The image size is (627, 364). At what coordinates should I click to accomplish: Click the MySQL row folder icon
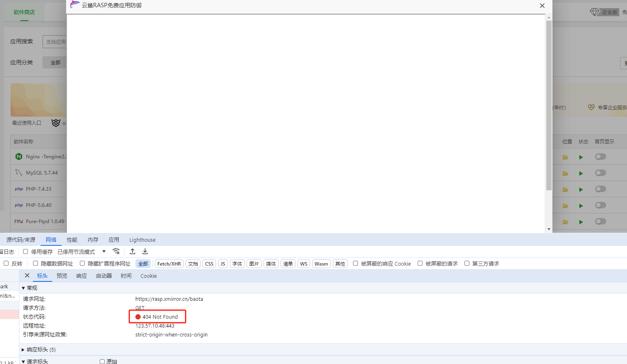[x=565, y=173]
